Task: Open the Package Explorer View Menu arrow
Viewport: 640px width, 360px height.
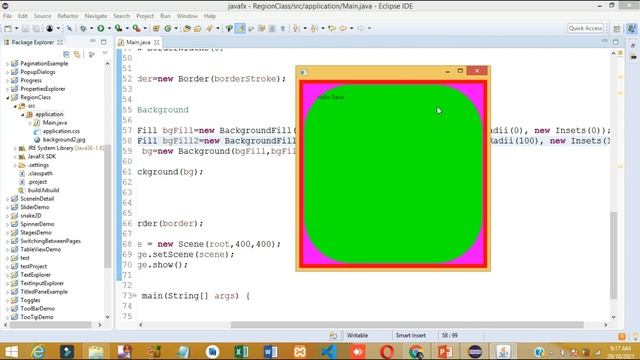Action: pos(105,54)
